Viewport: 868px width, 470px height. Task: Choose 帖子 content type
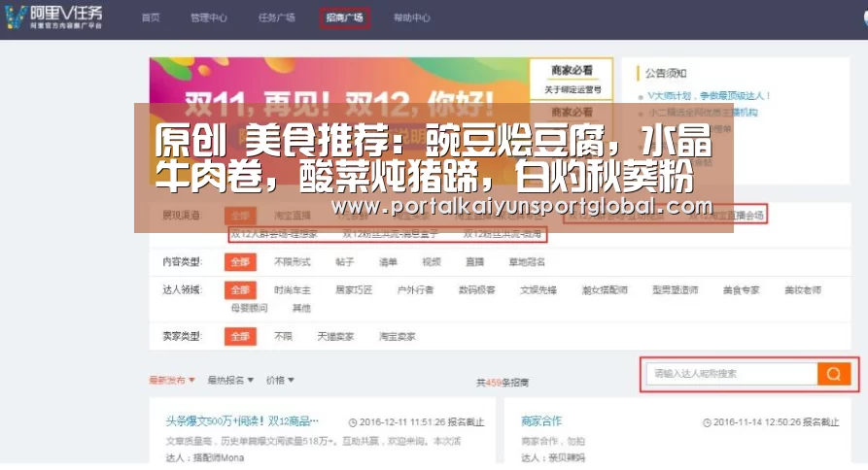tap(344, 262)
